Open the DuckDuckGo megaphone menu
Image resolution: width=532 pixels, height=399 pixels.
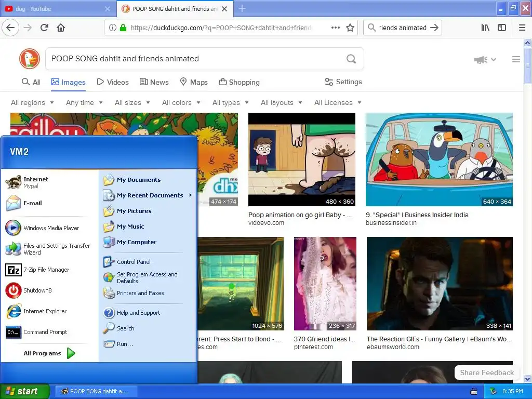[x=485, y=60]
